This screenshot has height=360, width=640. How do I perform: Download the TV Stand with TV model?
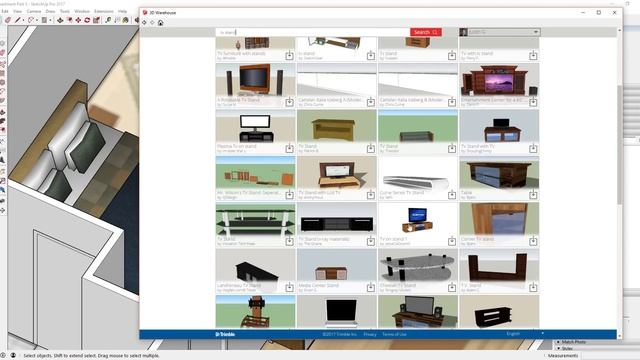point(533,148)
